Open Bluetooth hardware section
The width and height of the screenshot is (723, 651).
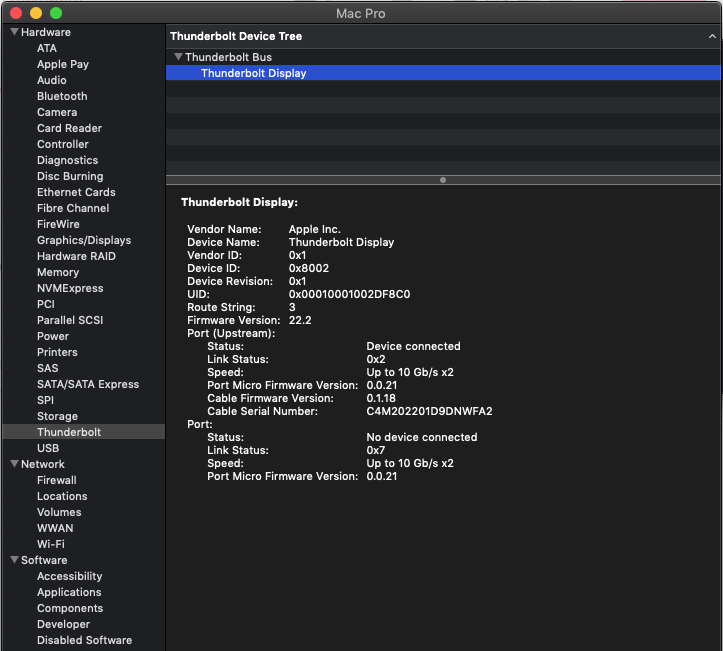[62, 96]
